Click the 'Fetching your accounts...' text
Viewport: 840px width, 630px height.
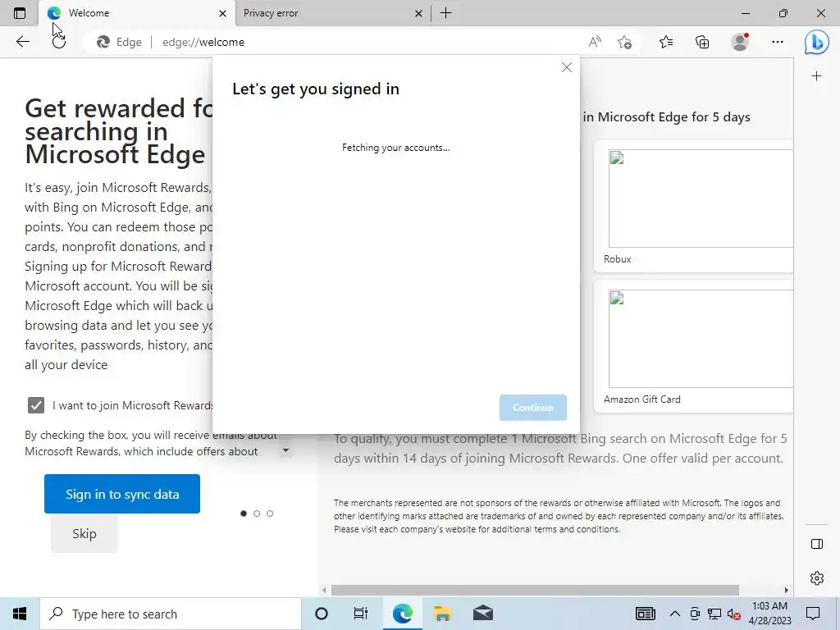396,148
